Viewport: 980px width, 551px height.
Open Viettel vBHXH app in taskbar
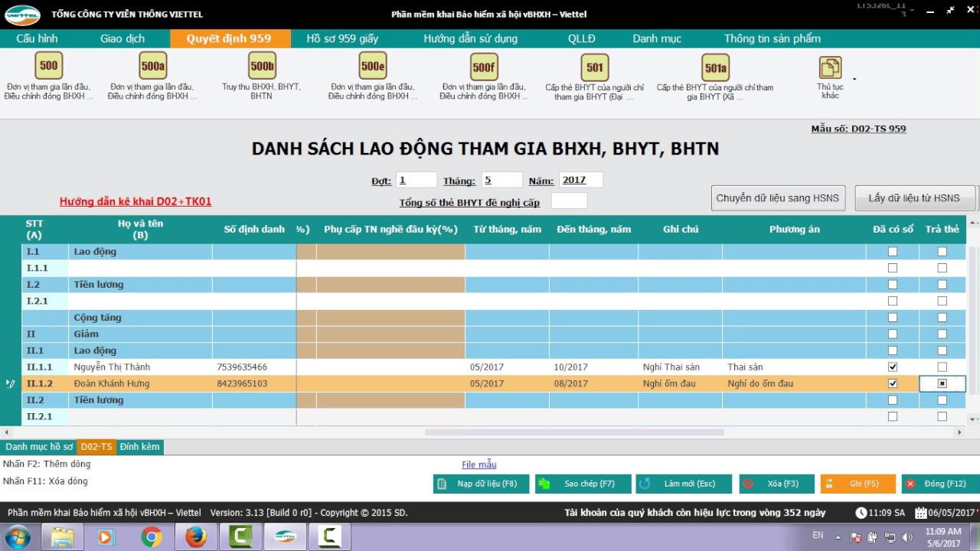point(285,537)
